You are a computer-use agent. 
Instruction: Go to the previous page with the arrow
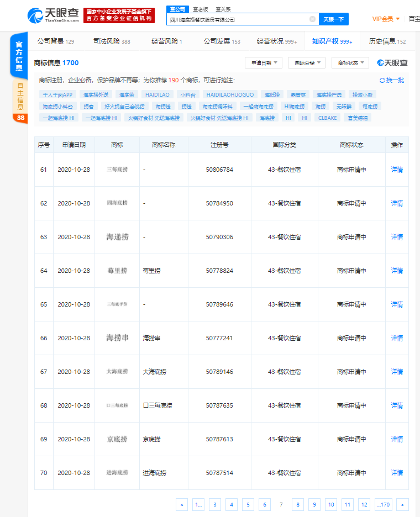[181, 504]
